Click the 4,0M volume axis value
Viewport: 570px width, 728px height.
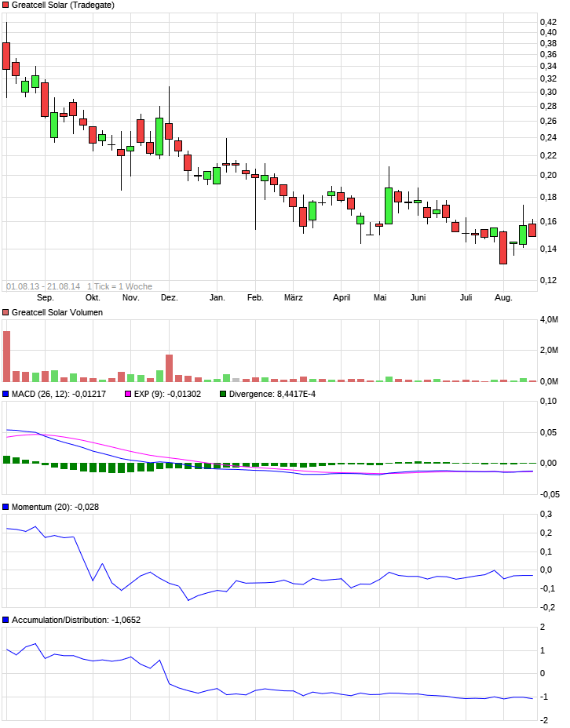click(x=549, y=319)
